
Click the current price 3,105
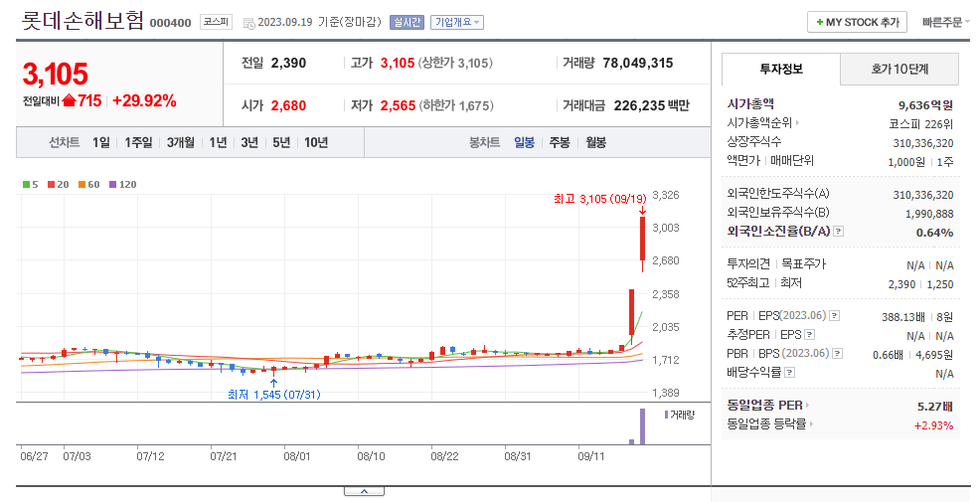pos(56,74)
